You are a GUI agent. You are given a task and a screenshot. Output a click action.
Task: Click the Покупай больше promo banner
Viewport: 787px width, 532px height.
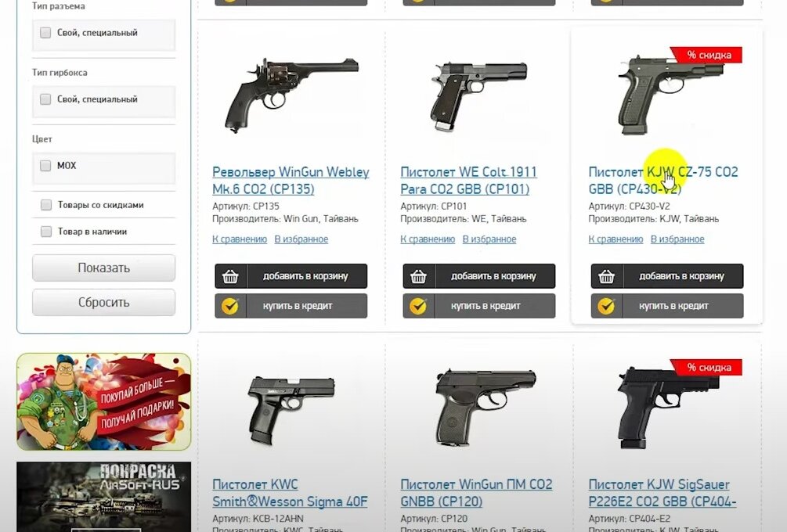(x=104, y=401)
